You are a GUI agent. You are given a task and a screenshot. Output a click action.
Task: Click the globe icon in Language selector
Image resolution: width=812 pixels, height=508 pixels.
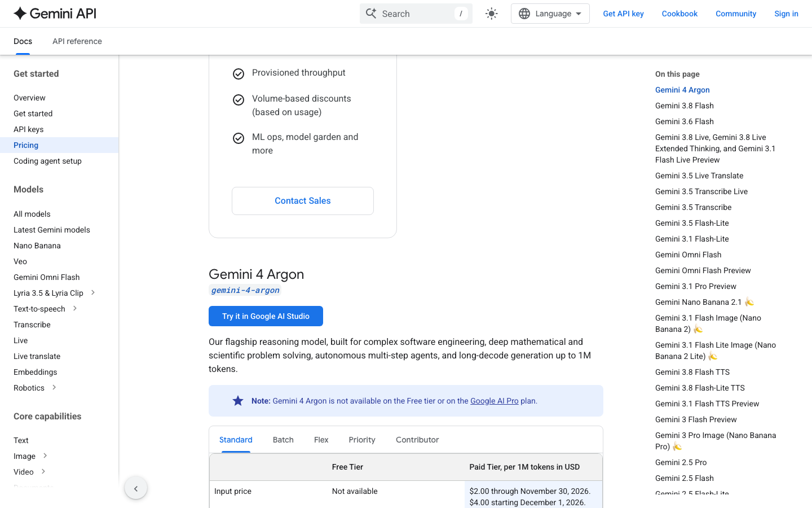524,14
